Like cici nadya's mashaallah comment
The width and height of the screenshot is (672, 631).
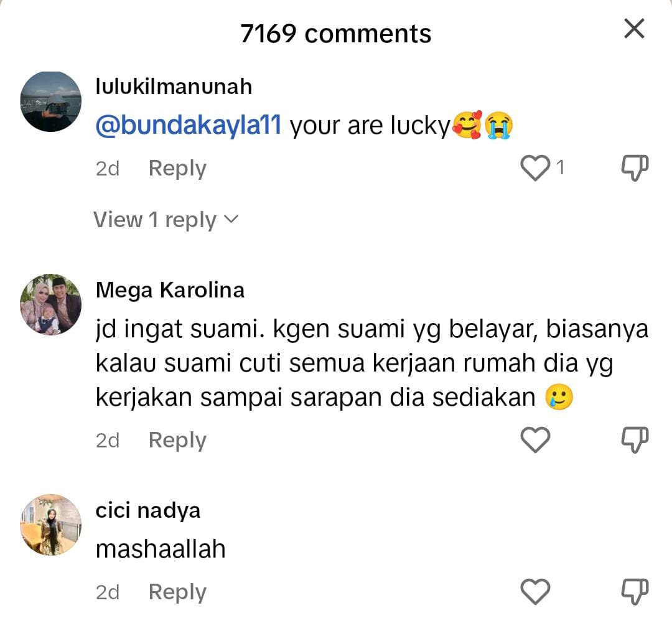pyautogui.click(x=535, y=592)
